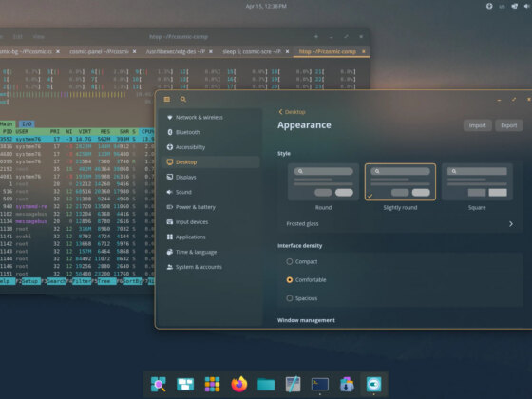
Task: Click F2 Setup in htop footer
Action: coord(30,281)
